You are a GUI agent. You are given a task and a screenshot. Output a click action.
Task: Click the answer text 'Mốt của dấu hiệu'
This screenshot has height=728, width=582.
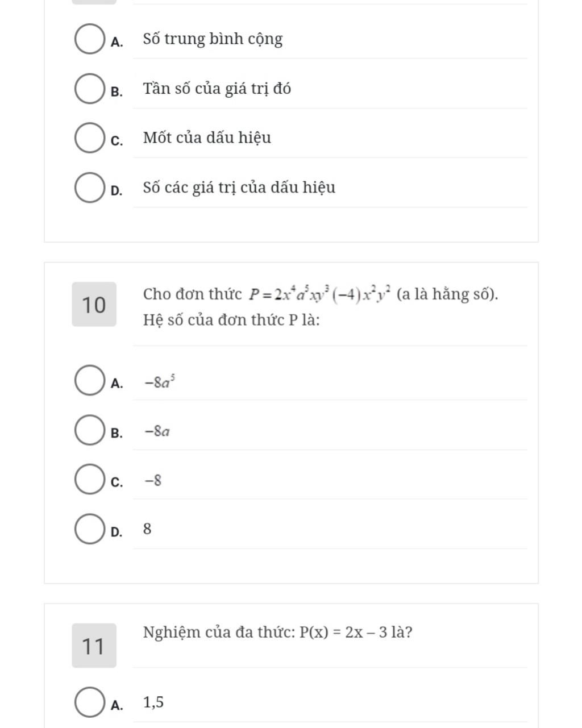[207, 138]
